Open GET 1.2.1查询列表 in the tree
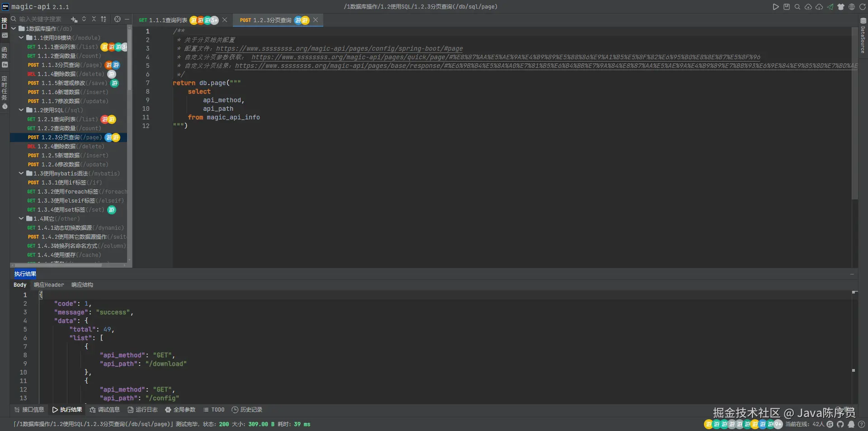 [x=62, y=119]
